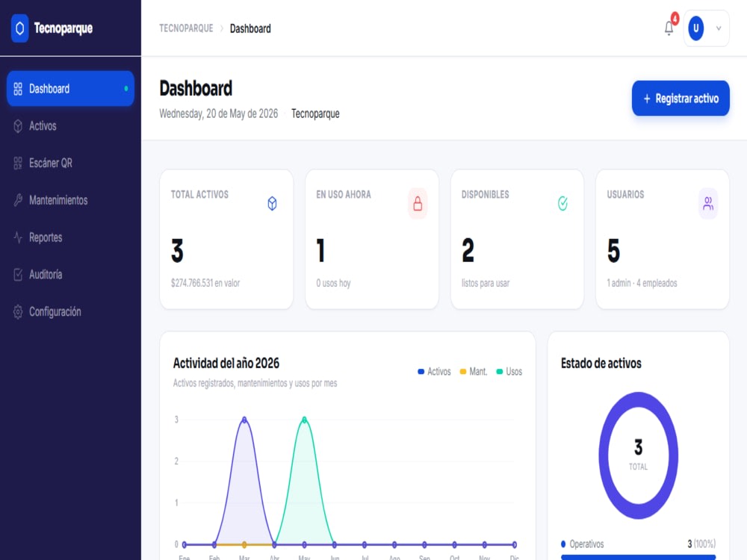Click the Reportes activity pulse icon
Image resolution: width=747 pixels, height=560 pixels.
click(18, 237)
